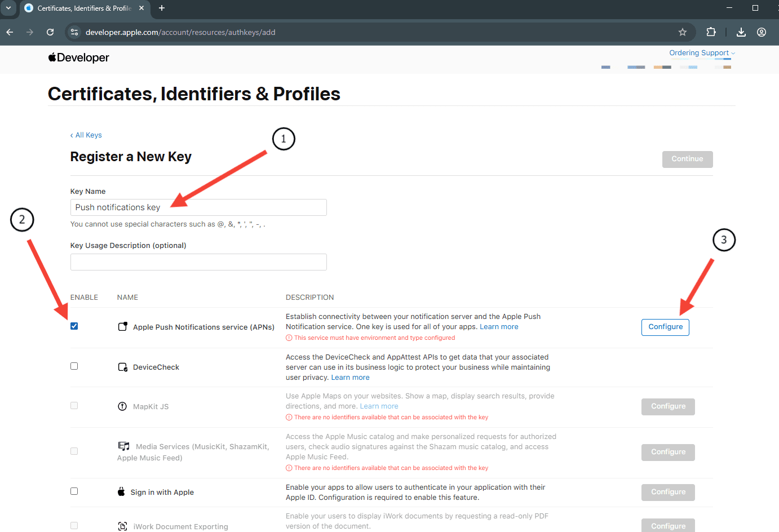
Task: Click the browser back arrow
Action: click(x=10, y=32)
